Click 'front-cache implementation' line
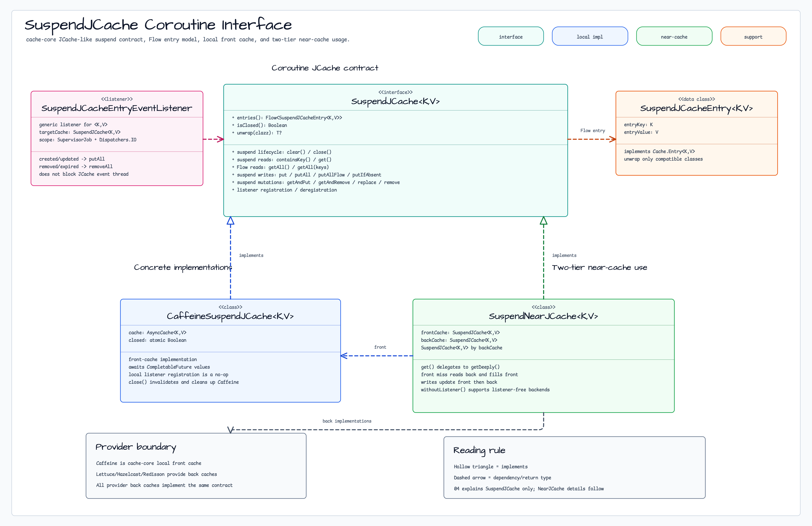Viewport: 812px width, 526px height. click(x=163, y=359)
